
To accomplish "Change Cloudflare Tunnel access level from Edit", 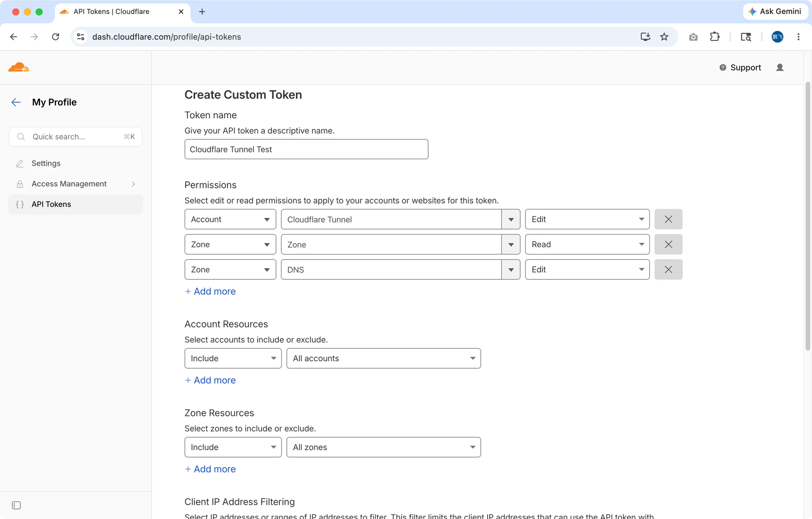I will point(587,219).
